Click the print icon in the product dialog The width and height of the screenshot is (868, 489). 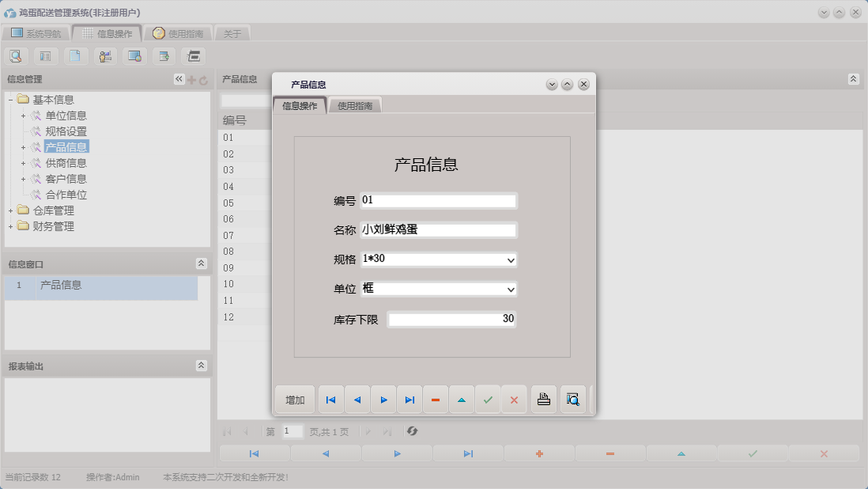(x=544, y=400)
